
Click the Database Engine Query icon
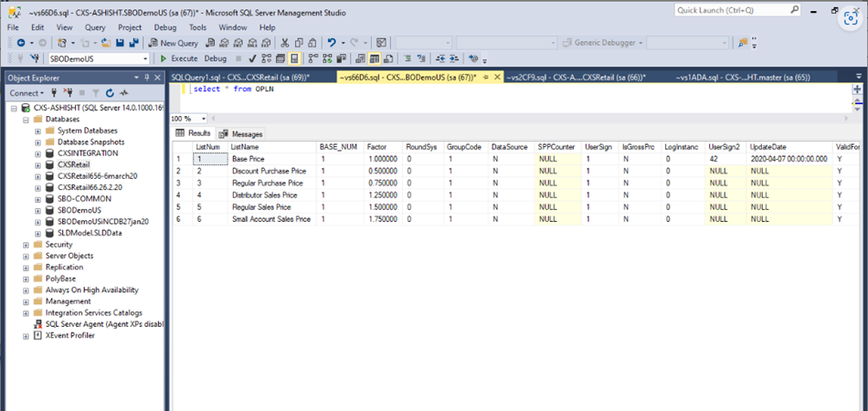(210, 43)
